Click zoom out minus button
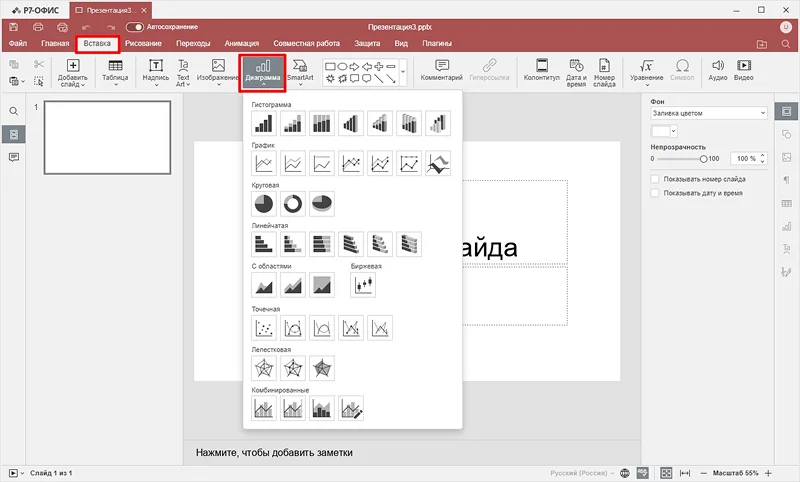The width and height of the screenshot is (800, 482). pos(704,473)
